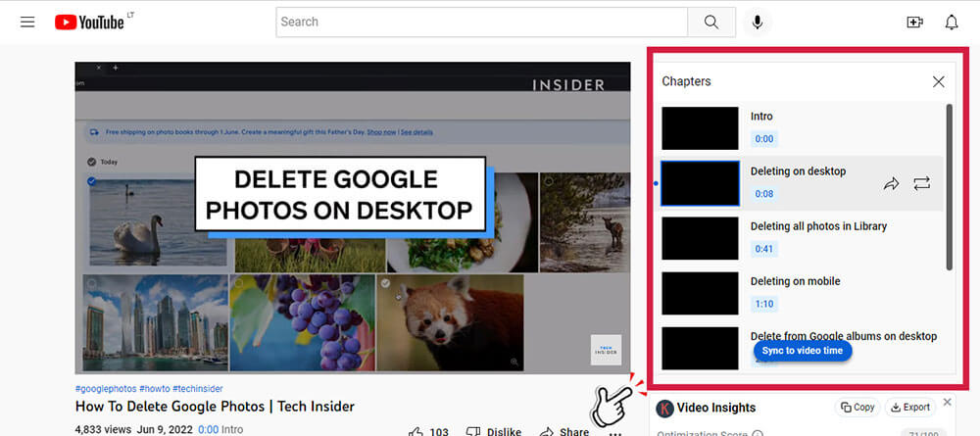
Task: Loop the Deleting on desktop chapter
Action: click(x=922, y=183)
